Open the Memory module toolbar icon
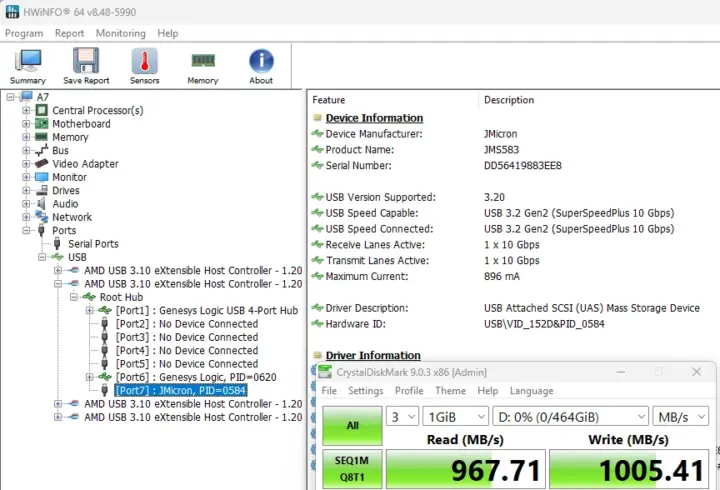The height and width of the screenshot is (490, 720). (x=203, y=60)
